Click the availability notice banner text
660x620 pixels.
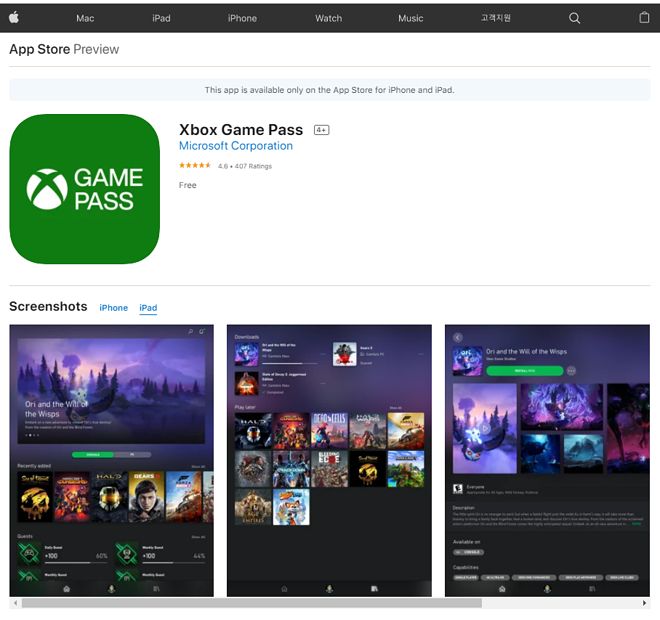(x=330, y=90)
